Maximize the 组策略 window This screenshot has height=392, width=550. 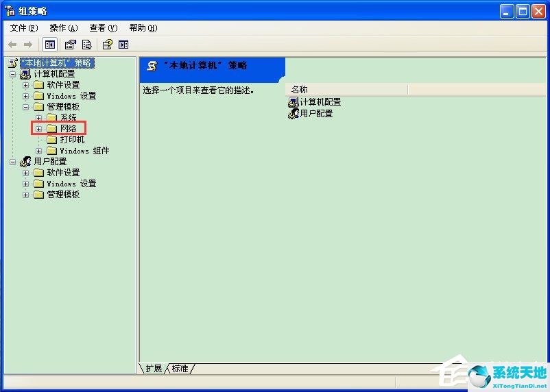[523, 11]
